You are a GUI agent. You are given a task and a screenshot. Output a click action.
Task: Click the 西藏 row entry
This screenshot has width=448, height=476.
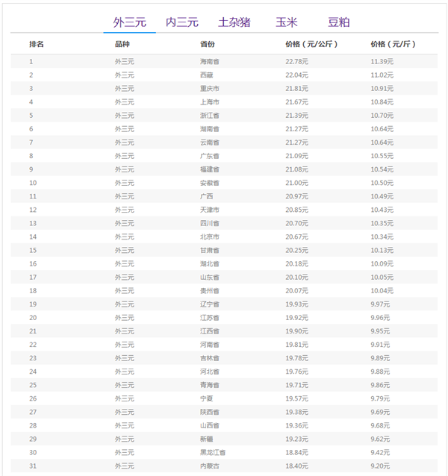click(x=206, y=75)
